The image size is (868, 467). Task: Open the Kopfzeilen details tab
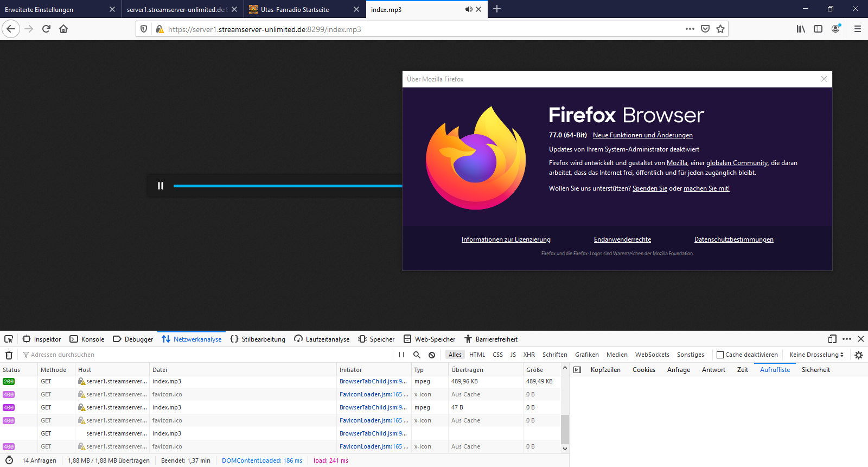[x=605, y=370]
